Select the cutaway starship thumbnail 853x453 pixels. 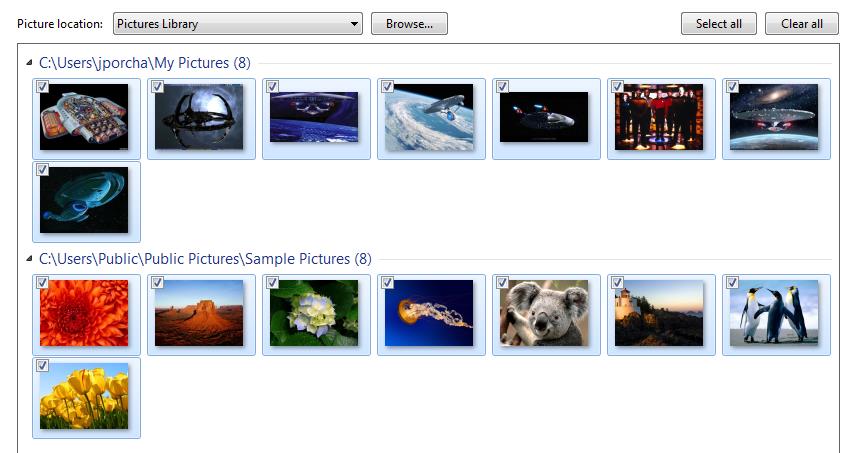point(84,117)
